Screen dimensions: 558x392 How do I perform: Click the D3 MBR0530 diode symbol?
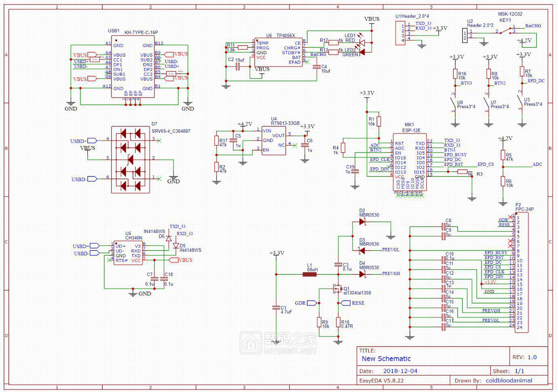tap(362, 251)
